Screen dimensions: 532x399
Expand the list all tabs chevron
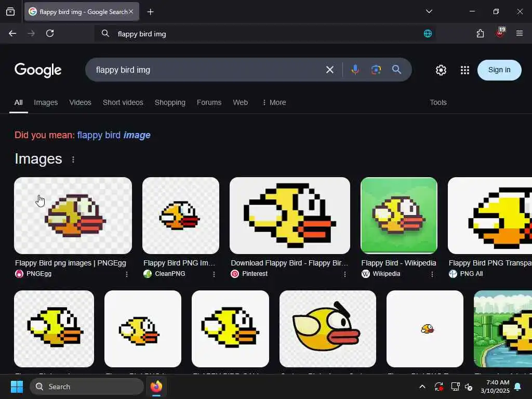[x=429, y=11]
